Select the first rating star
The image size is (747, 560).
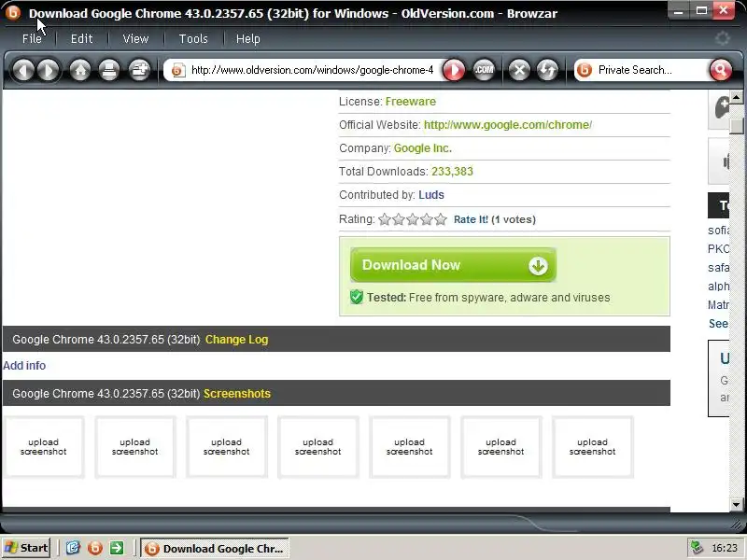tap(385, 219)
